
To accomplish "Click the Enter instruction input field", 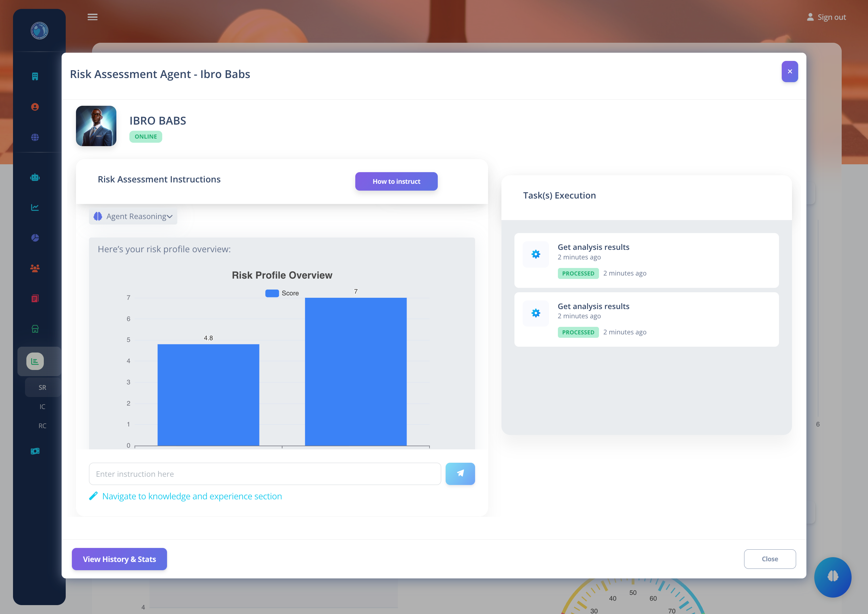I will 265,474.
